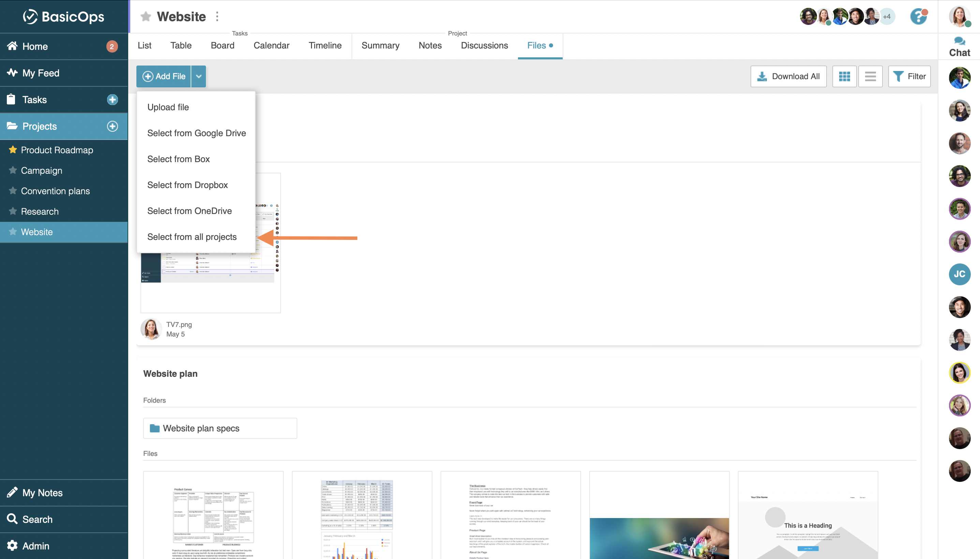Open Search in the sidebar
This screenshot has height=559, width=980.
pos(64,519)
